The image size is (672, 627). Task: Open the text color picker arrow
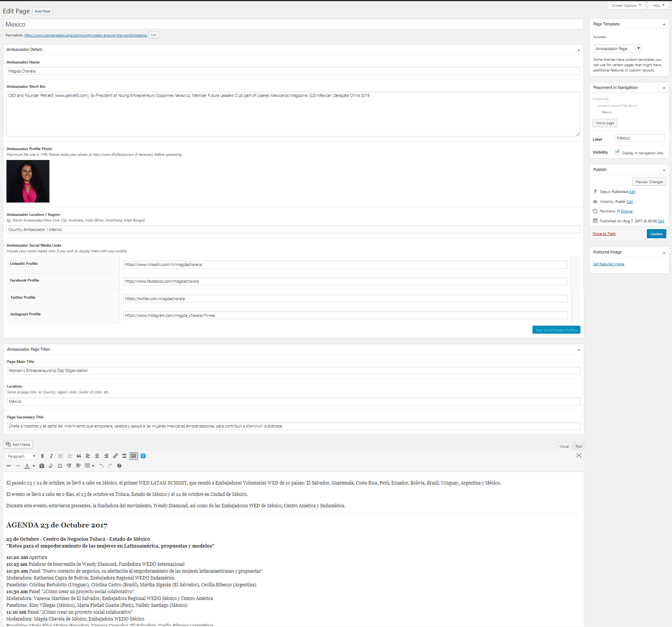(x=34, y=466)
